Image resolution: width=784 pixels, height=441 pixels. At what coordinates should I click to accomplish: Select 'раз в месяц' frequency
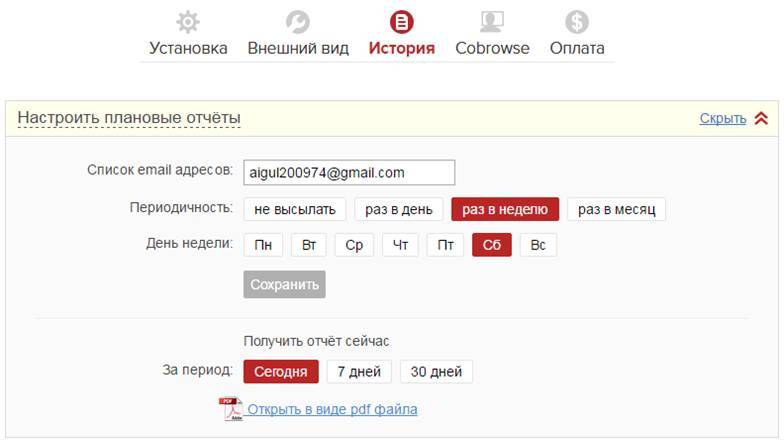click(x=616, y=209)
